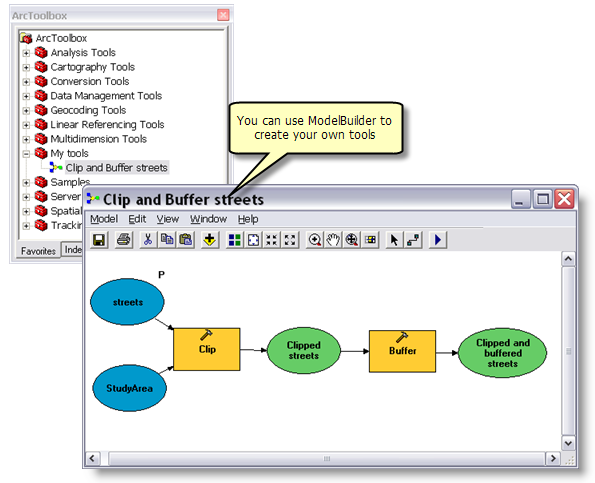Select the Data Management Tools label
The width and height of the screenshot is (595, 483).
click(x=106, y=96)
